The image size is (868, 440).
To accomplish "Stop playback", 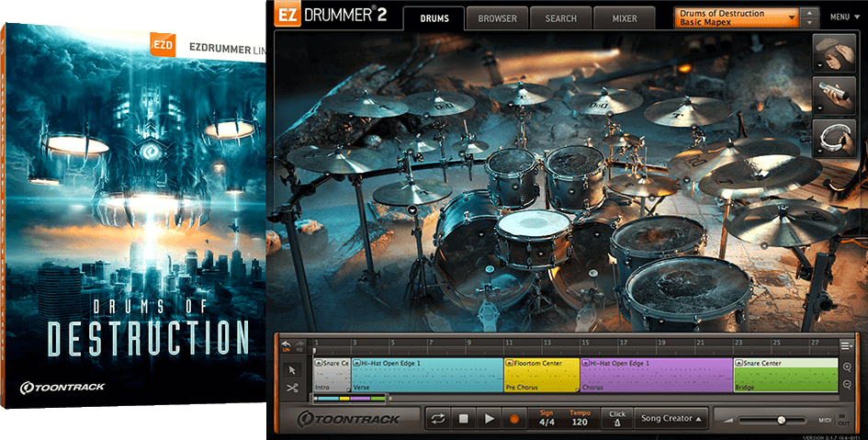I will (x=463, y=419).
